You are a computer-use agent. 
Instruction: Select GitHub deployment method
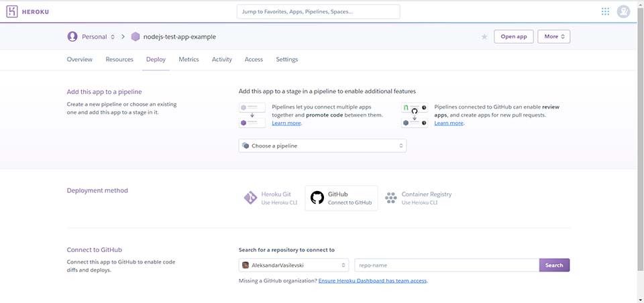[x=341, y=198]
